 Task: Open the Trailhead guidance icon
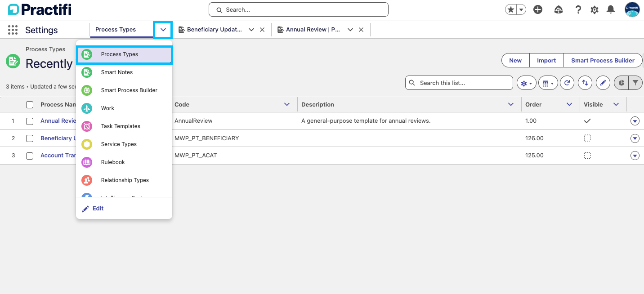click(x=559, y=9)
